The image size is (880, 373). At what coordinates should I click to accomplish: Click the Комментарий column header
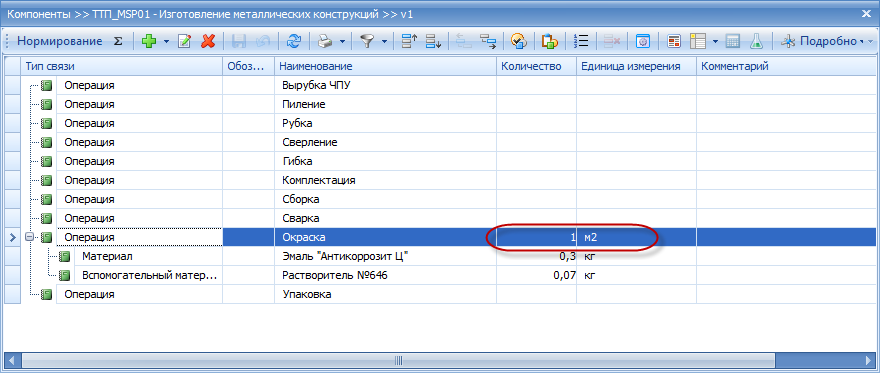click(786, 67)
